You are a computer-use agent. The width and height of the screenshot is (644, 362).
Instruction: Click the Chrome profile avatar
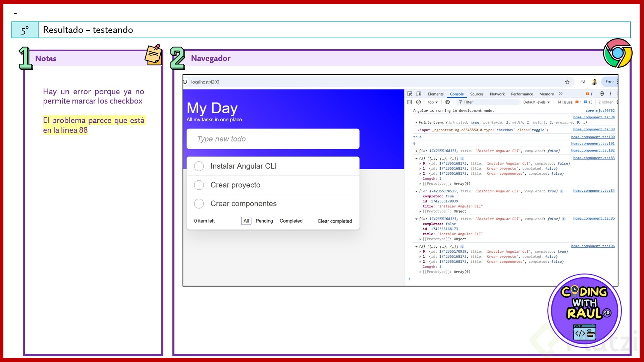pos(594,82)
